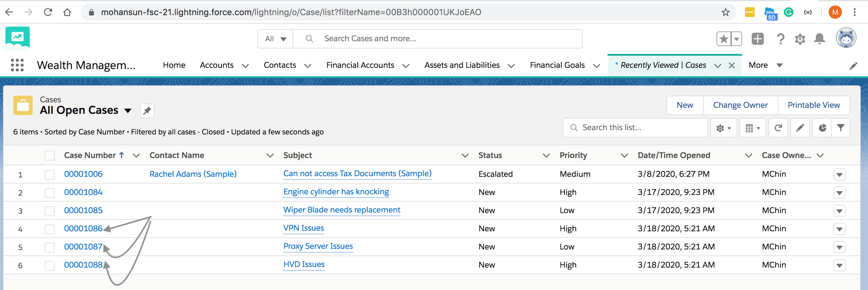This screenshot has width=868, height=290.
Task: Refresh the cases list
Action: pyautogui.click(x=778, y=128)
